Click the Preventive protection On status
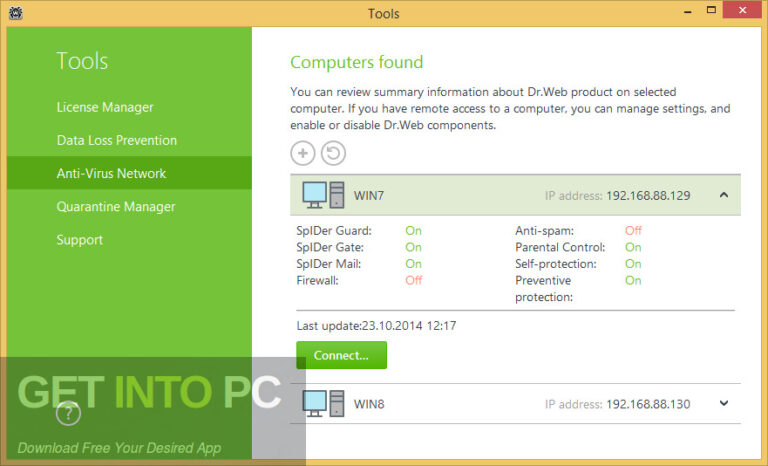The width and height of the screenshot is (768, 466). pos(633,280)
